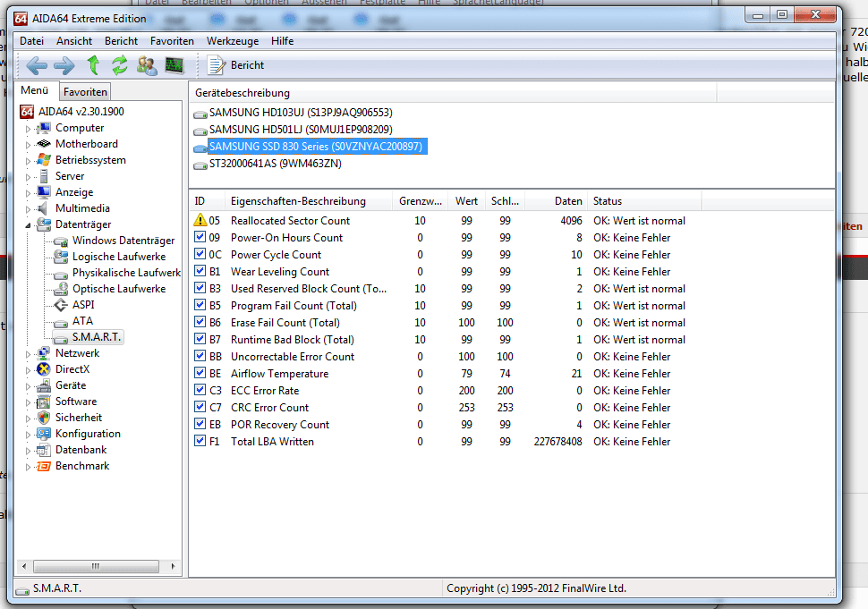Click the Software icon in tree
This screenshot has width=868, height=609.
(x=44, y=402)
